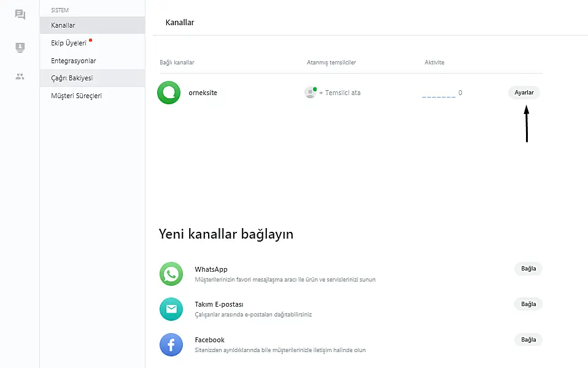Open the chat conversations icon in left rail
Screen dimensions: 588x368
coord(20,15)
